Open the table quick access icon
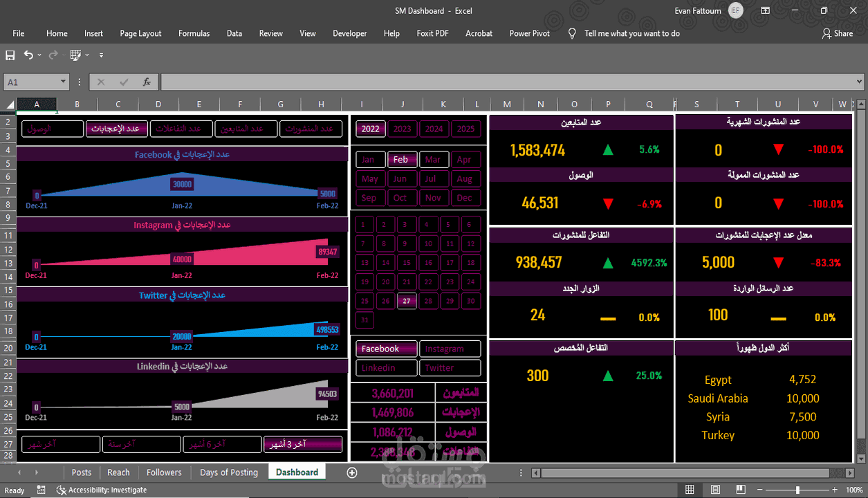Viewport: 868px width, 498px height. click(x=75, y=55)
